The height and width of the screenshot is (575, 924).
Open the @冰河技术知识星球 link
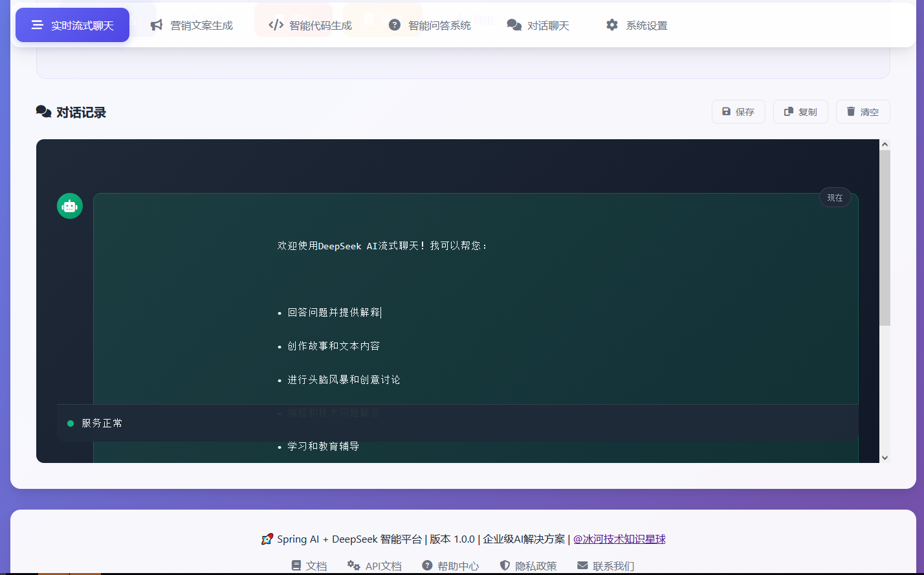coord(619,539)
